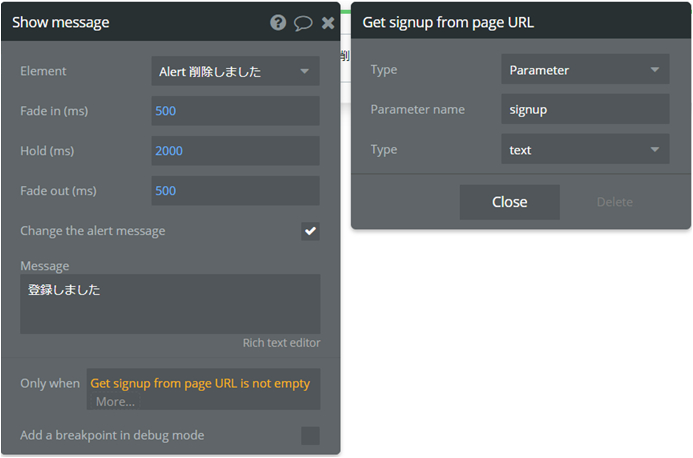Open the Element dropdown showing Alert 削除しました

(235, 71)
